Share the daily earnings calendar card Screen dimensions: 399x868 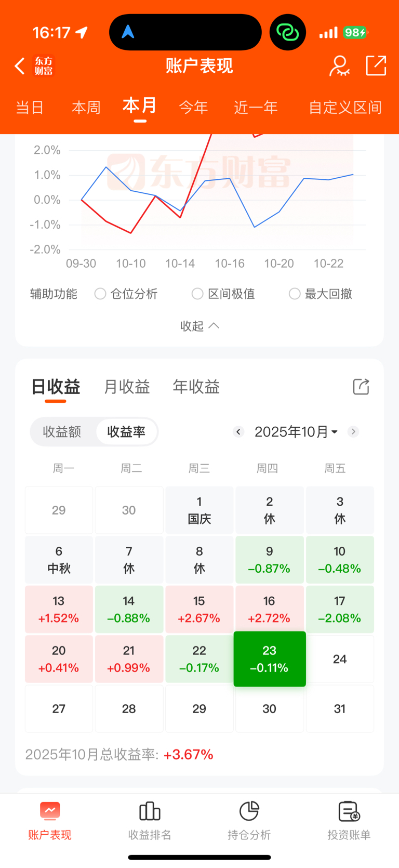pos(361,387)
